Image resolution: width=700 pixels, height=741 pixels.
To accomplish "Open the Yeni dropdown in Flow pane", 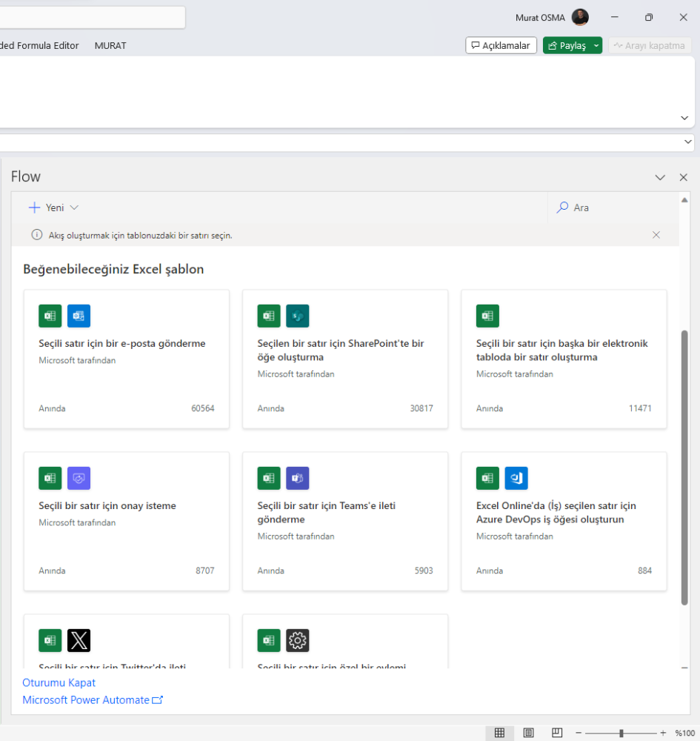I will tap(53, 207).
